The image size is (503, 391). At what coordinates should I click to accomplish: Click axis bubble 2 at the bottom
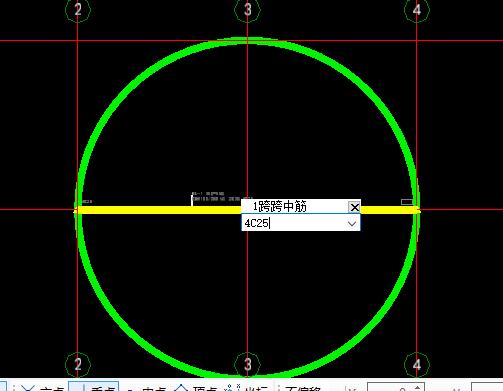click(x=78, y=364)
